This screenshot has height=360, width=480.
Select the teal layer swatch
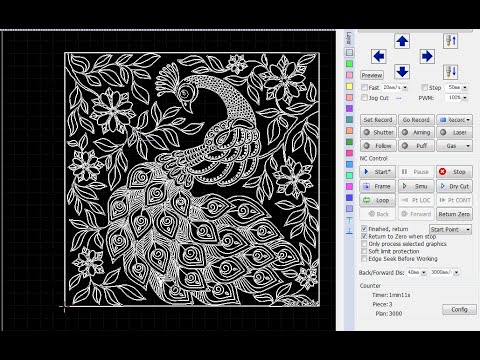click(349, 119)
